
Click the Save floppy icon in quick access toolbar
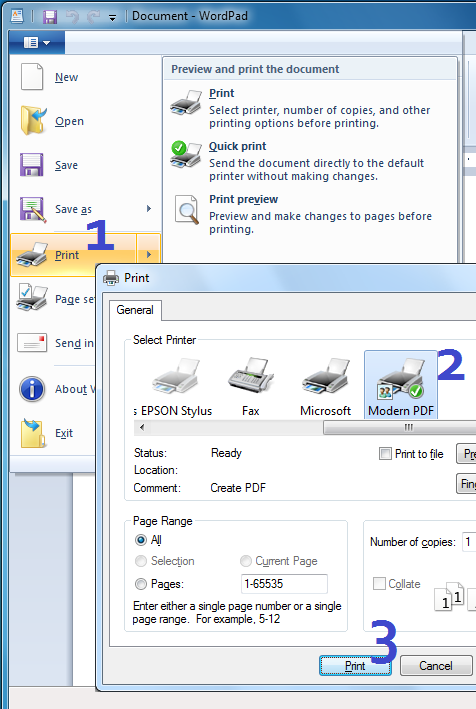point(50,17)
